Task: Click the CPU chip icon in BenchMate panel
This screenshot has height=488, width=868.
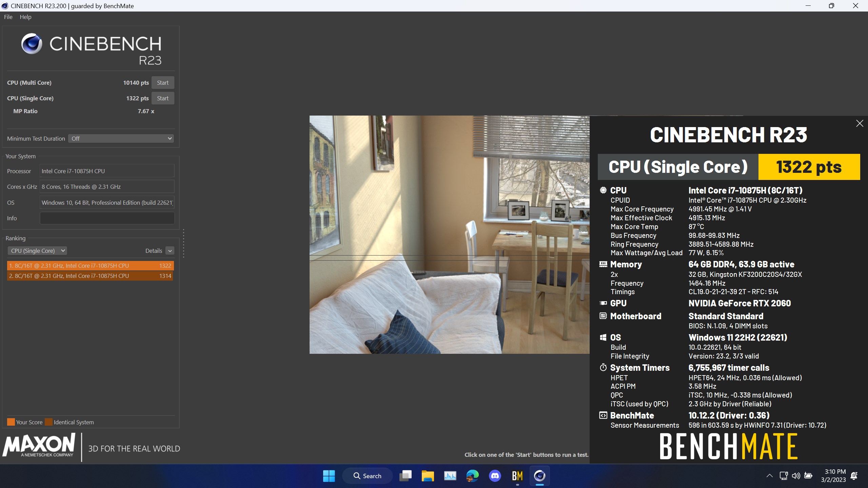Action: (x=603, y=190)
